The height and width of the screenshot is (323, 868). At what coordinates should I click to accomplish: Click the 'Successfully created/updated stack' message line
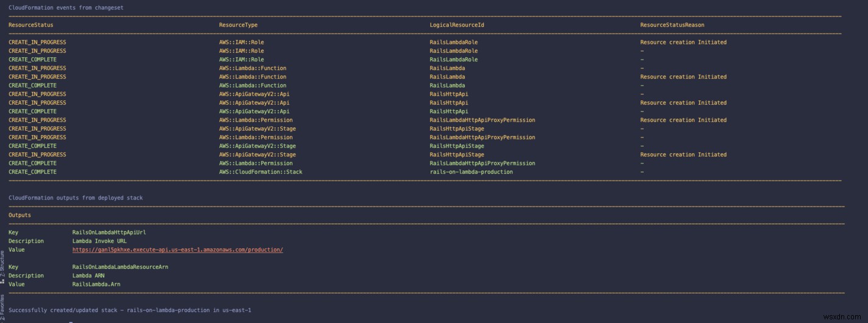(x=130, y=310)
